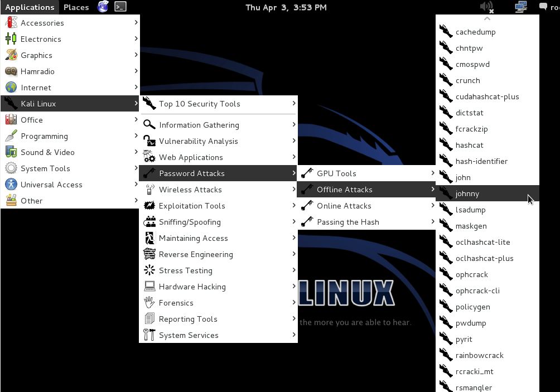Click the Electronics category icon
Image resolution: width=560 pixels, height=392 pixels.
(11, 38)
